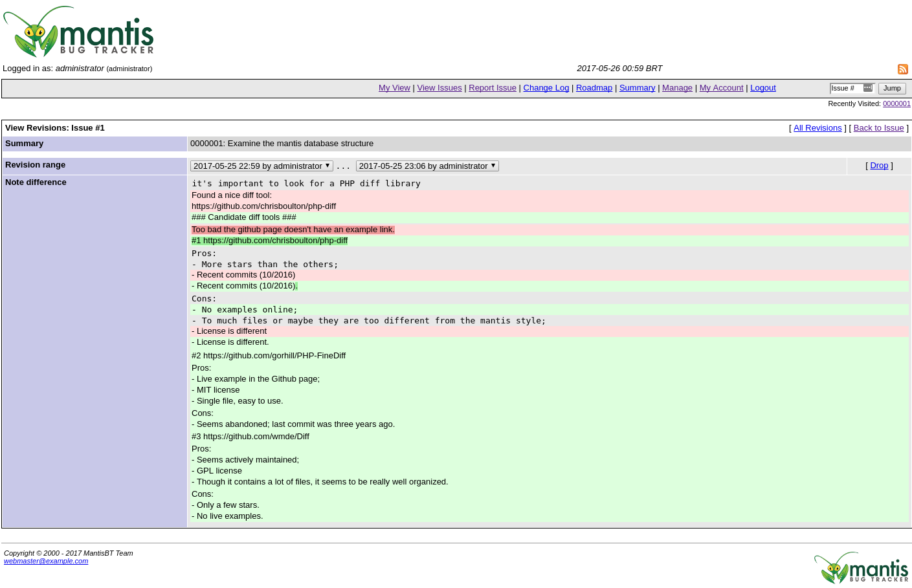Click line '- More stars than the others;'

coord(265,265)
